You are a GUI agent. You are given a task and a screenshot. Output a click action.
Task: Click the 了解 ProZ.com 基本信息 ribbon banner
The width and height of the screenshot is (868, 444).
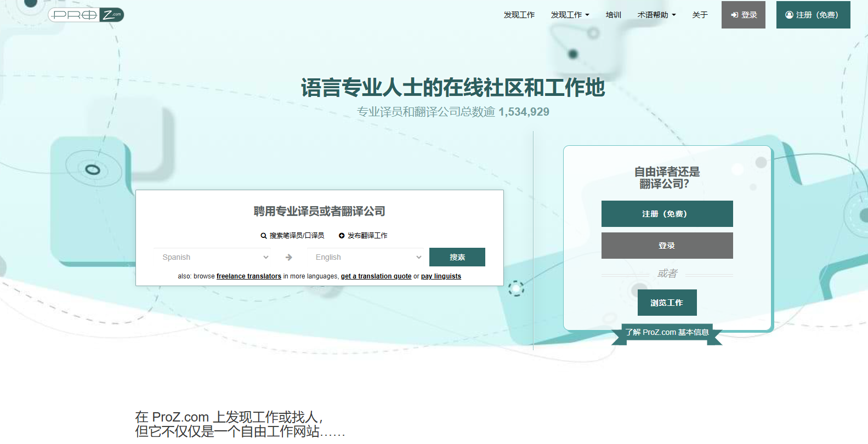click(667, 332)
